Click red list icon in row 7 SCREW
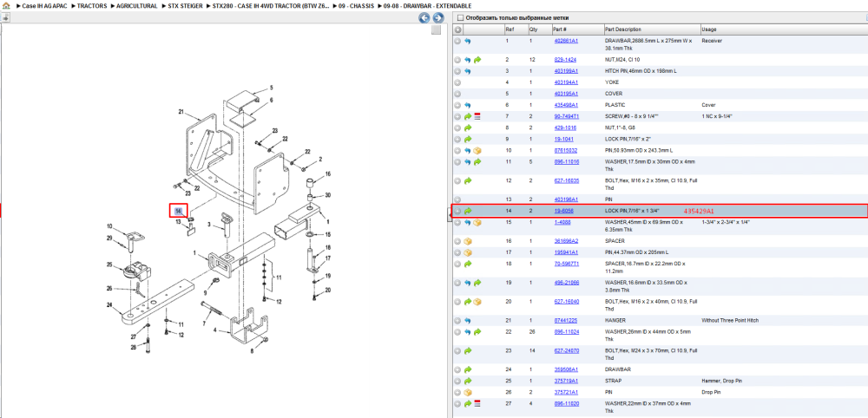Screen dimensions: 868x418 coord(477,117)
